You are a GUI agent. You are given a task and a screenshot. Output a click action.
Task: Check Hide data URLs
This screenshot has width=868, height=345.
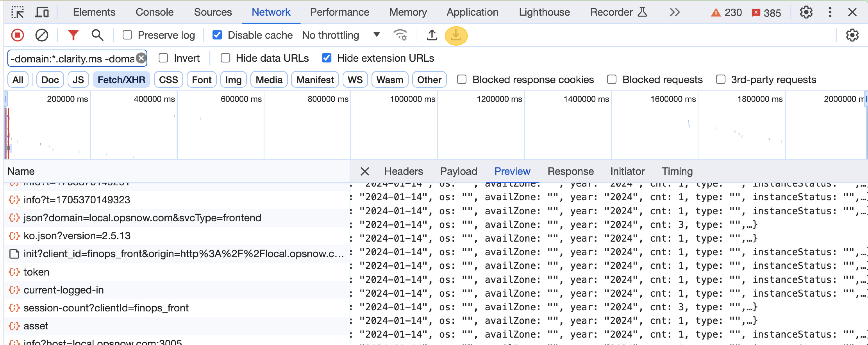225,58
